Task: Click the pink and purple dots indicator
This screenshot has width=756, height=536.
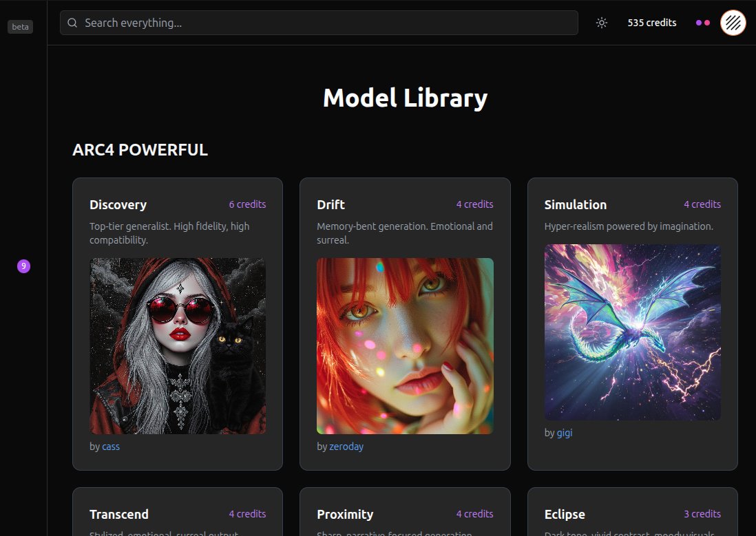Action: pos(703,23)
